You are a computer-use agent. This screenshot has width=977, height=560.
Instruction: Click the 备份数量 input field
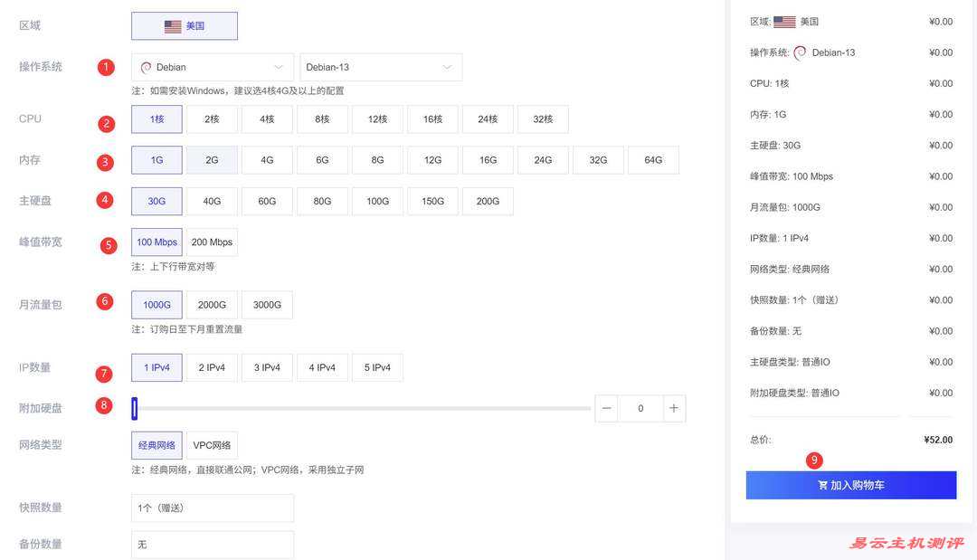pyautogui.click(x=212, y=544)
